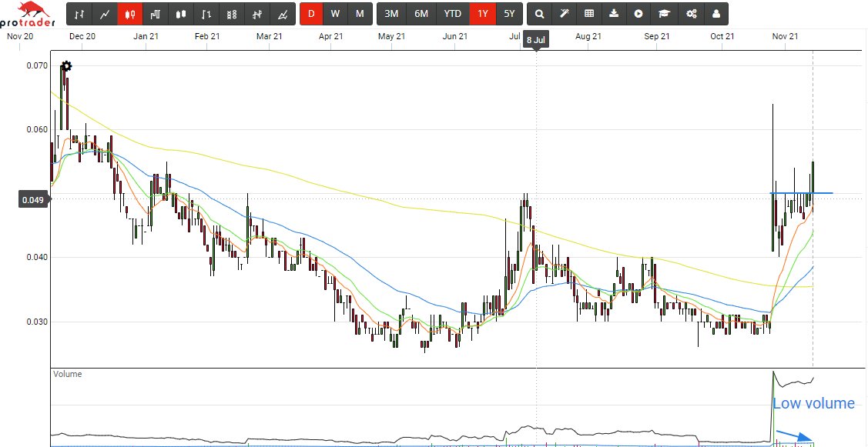Click the protrader logo
The image size is (868, 447).
(28, 15)
